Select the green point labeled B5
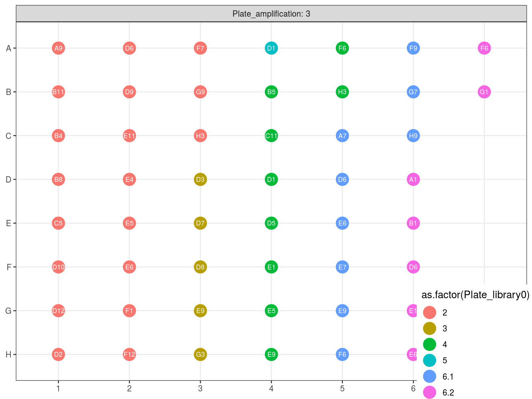The image size is (532, 399). (271, 92)
